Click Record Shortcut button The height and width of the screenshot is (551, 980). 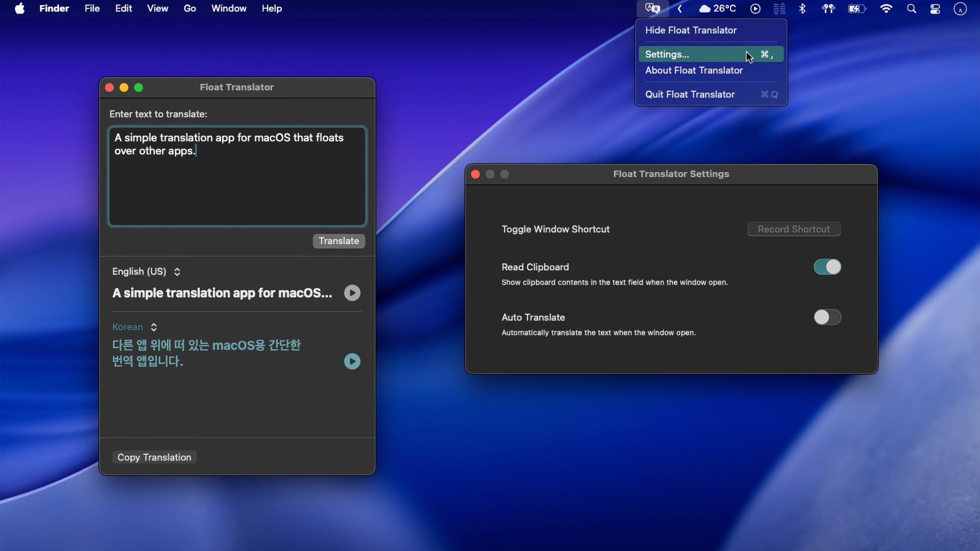794,229
